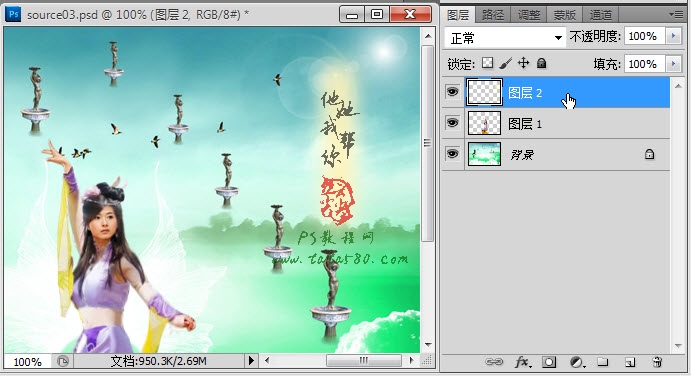Create a new layer
This screenshot has height=376, width=691.
(x=630, y=362)
